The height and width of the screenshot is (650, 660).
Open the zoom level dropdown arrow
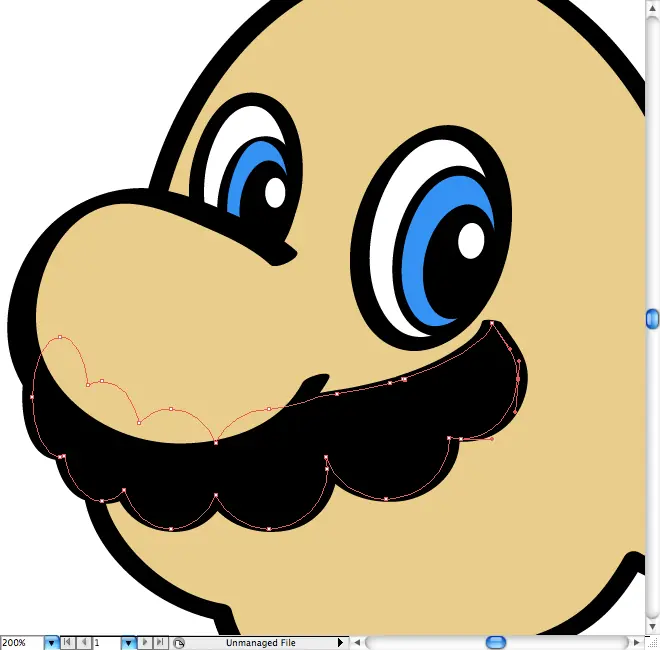point(51,643)
